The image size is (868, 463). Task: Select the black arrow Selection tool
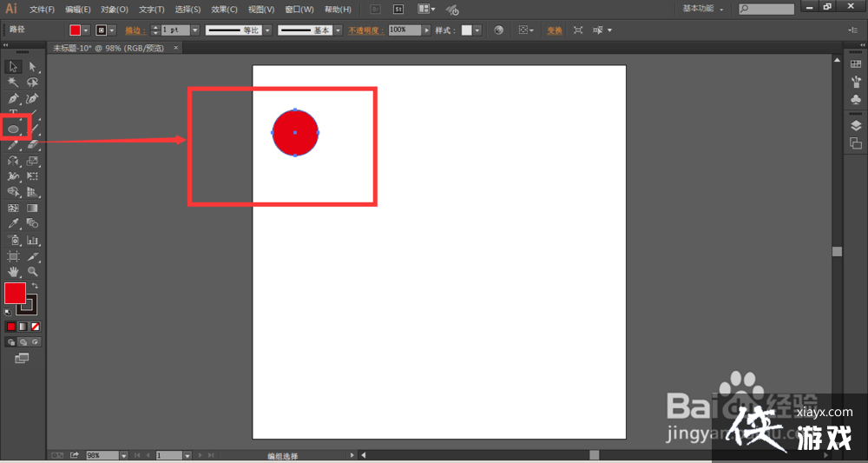click(13, 67)
